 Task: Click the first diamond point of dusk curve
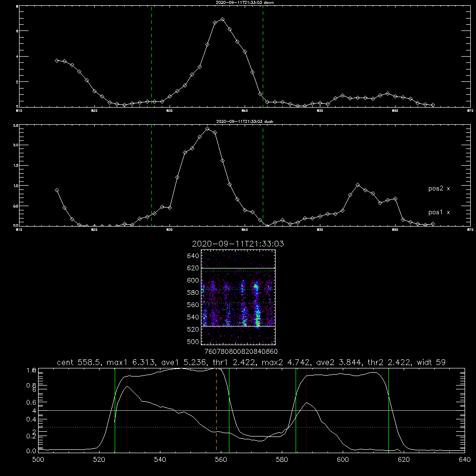pos(57,190)
